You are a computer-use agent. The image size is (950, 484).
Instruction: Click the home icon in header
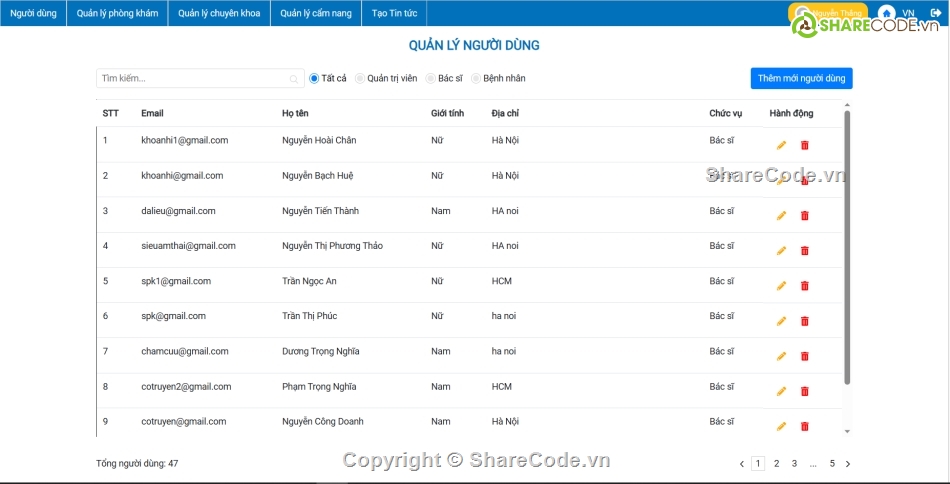(x=886, y=13)
